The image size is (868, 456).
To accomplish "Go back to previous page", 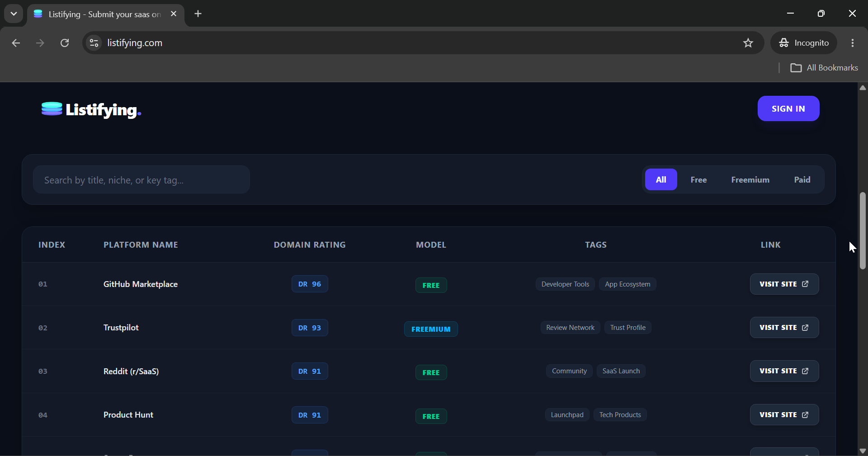I will pyautogui.click(x=16, y=43).
